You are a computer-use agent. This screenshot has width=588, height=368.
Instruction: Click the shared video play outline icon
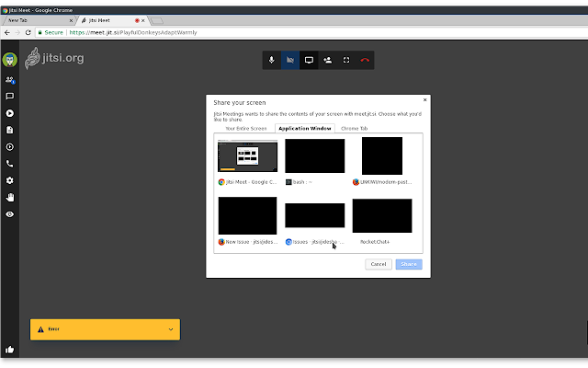10,147
